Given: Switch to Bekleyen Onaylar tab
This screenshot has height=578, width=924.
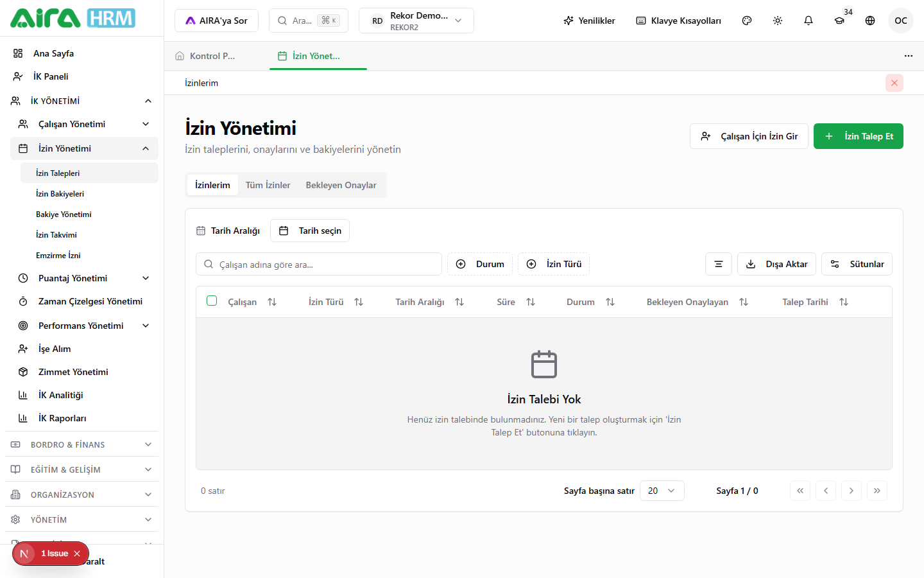Looking at the screenshot, I should coord(341,185).
